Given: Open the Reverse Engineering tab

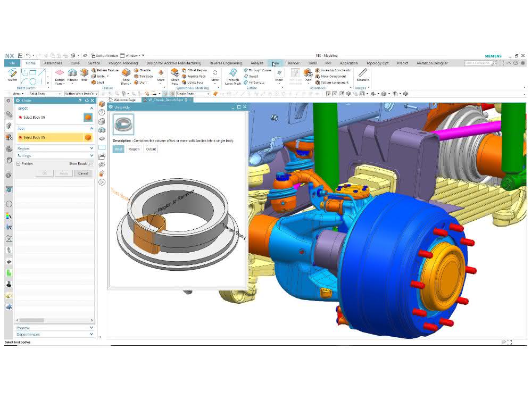Looking at the screenshot, I should coord(226,63).
